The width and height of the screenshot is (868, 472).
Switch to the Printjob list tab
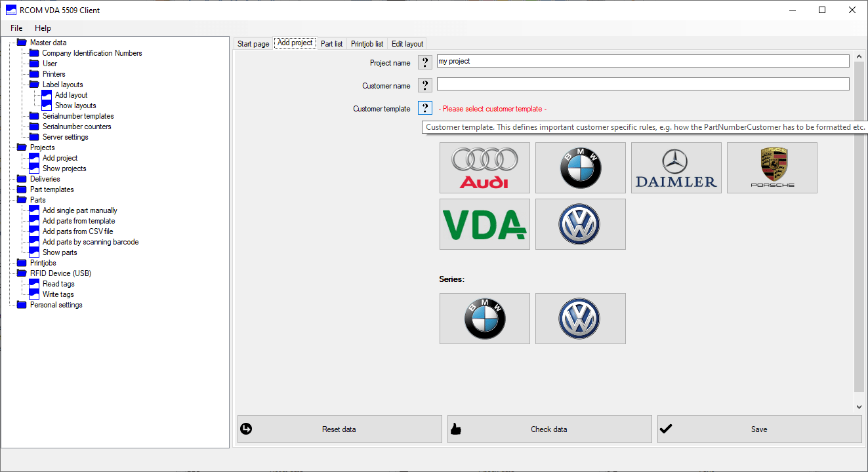pos(367,44)
